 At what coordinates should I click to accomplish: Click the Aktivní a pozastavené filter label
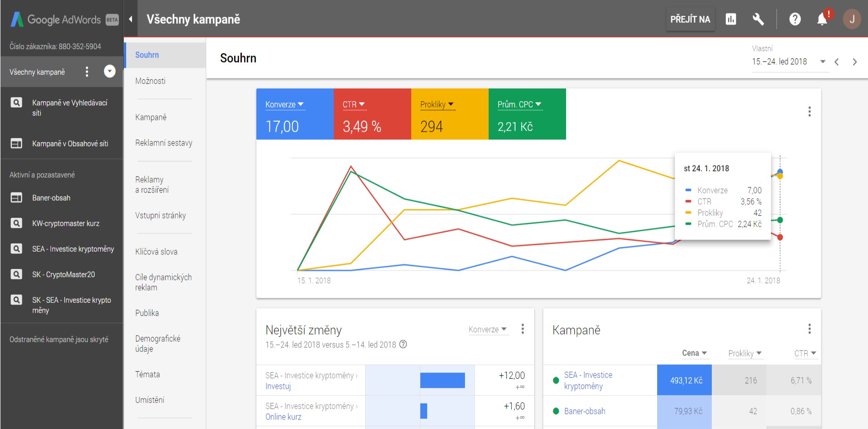[42, 175]
